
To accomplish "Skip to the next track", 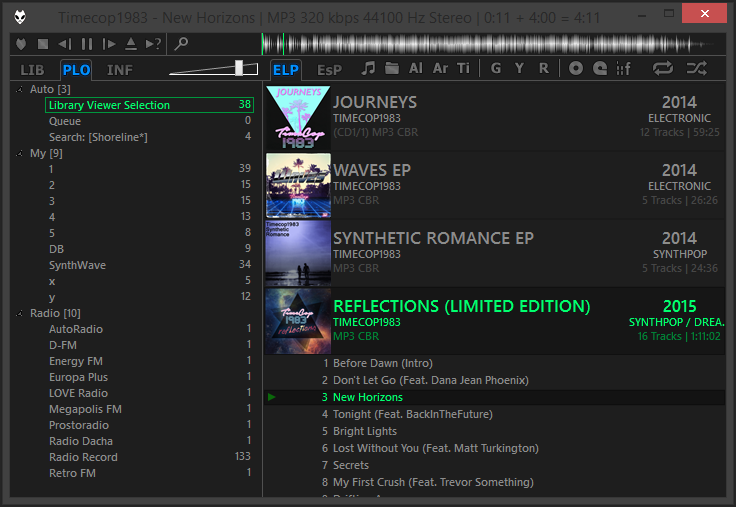I will tap(109, 44).
